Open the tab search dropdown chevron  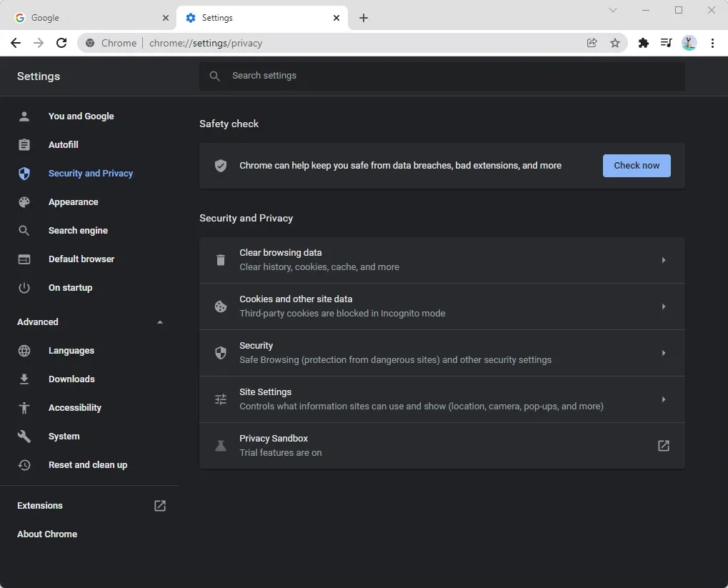point(613,10)
